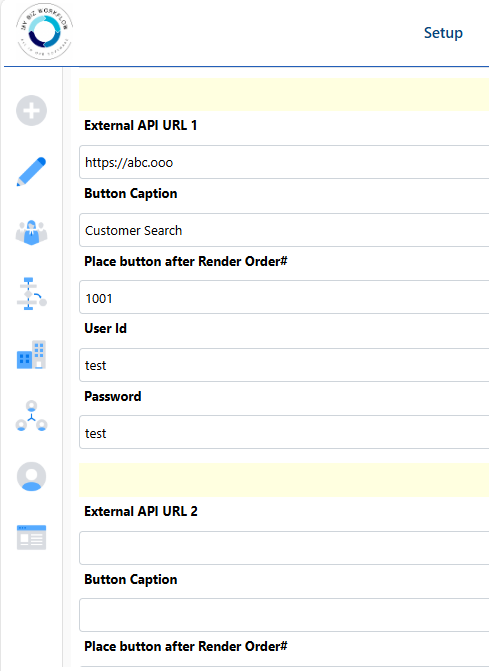This screenshot has width=489, height=671.
Task: Click the External API URL 2 label
Action: (x=141, y=511)
